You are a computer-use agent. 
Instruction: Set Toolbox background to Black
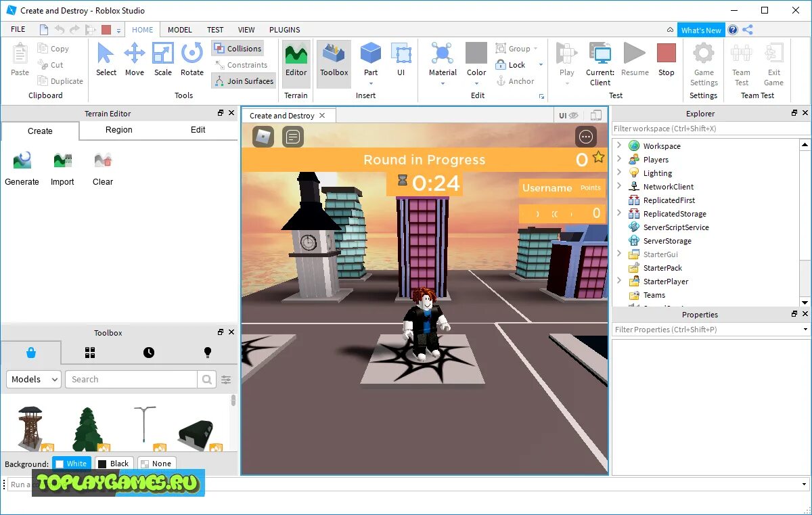[x=113, y=464]
